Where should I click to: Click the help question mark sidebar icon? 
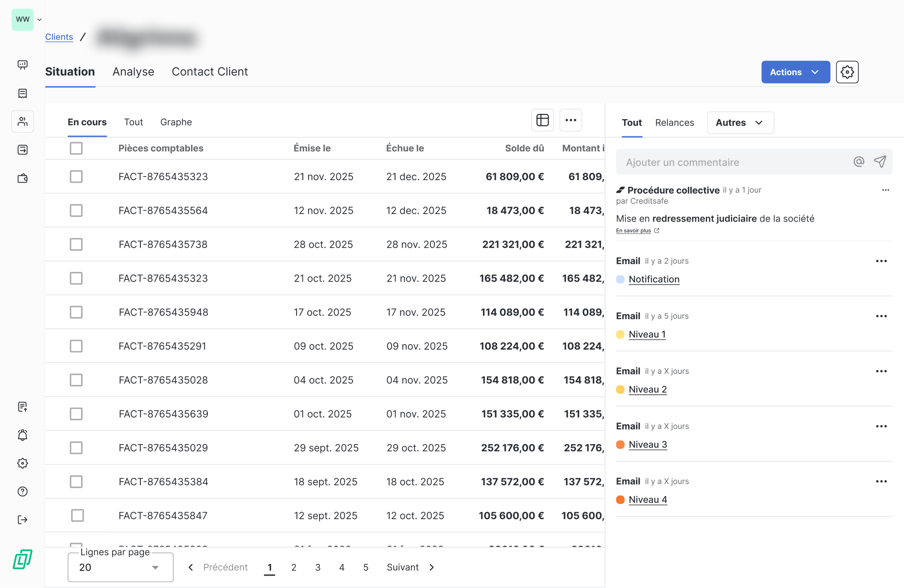(23, 491)
